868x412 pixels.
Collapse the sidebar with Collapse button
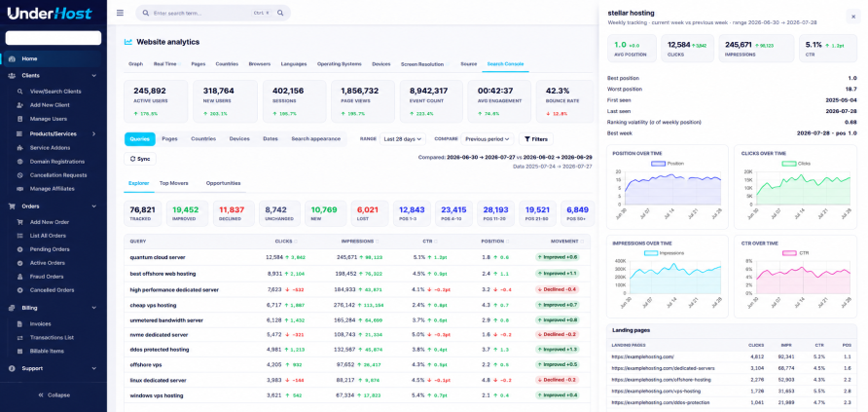coord(54,394)
